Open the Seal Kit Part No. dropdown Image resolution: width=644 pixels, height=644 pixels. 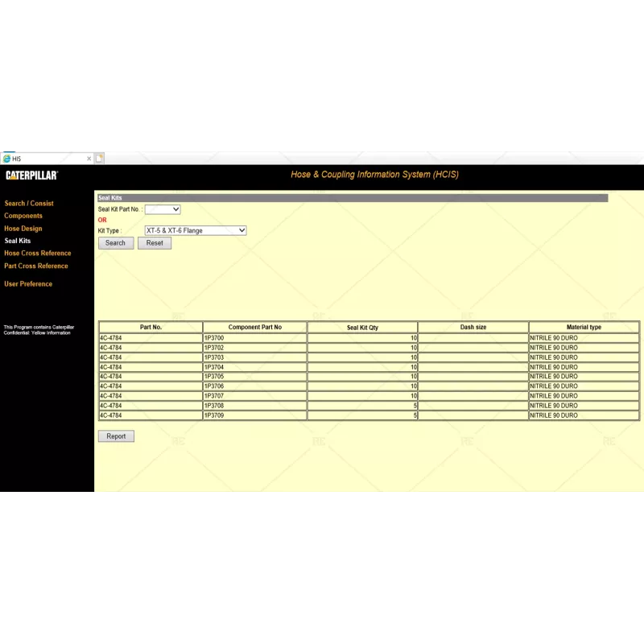pos(163,208)
